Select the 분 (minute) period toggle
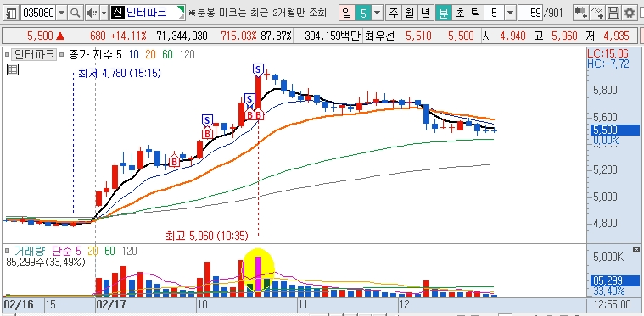The image size is (644, 316). (x=444, y=13)
